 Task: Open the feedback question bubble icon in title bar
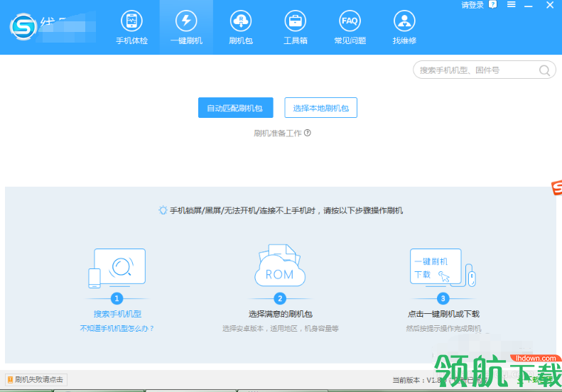[x=493, y=5]
